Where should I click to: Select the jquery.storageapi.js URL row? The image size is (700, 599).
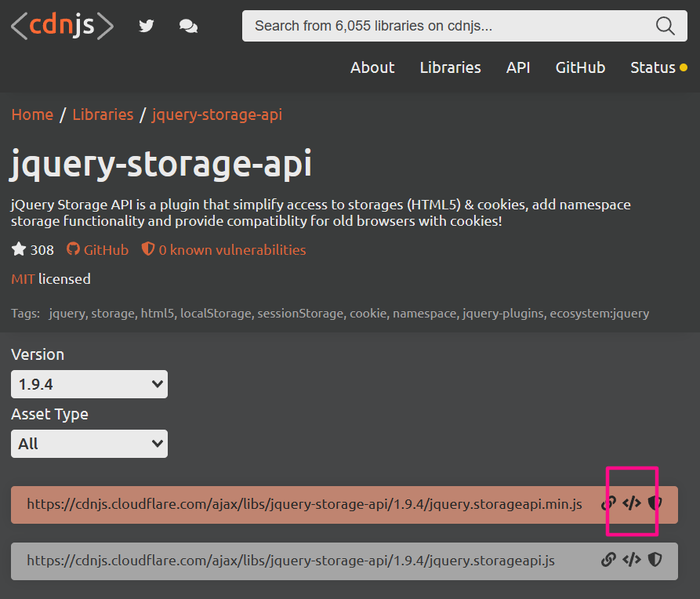tap(344, 561)
